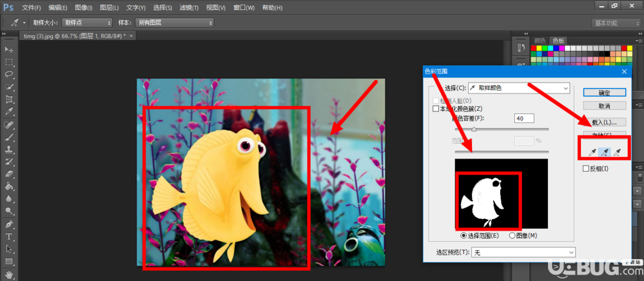Select the Eyedropper tool in left toolbar
Screen dimensions: 644x281
tap(8, 111)
